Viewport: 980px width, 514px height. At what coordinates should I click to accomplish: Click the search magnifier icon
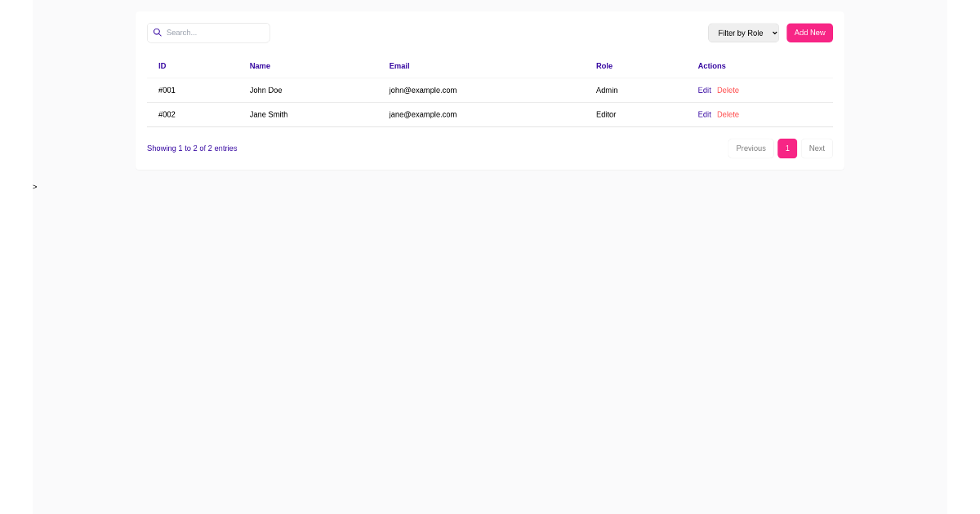[x=157, y=33]
